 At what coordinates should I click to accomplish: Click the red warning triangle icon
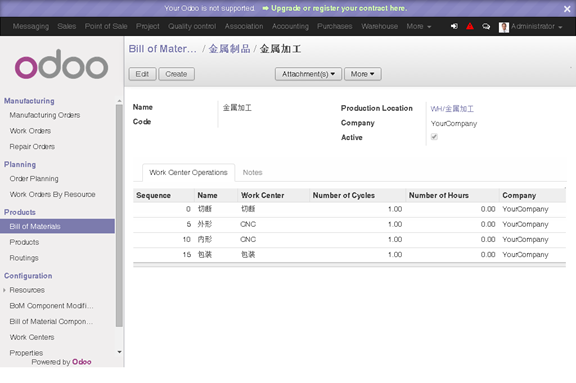tap(470, 26)
